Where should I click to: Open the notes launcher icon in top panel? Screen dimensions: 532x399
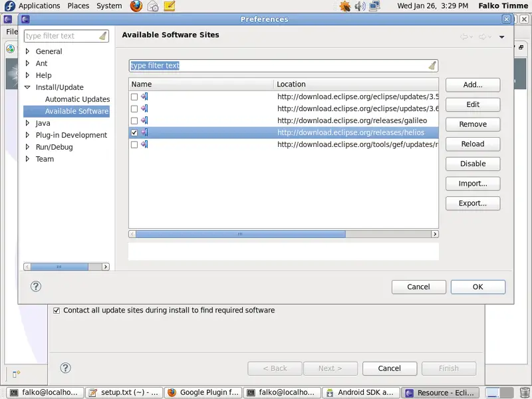[170, 6]
